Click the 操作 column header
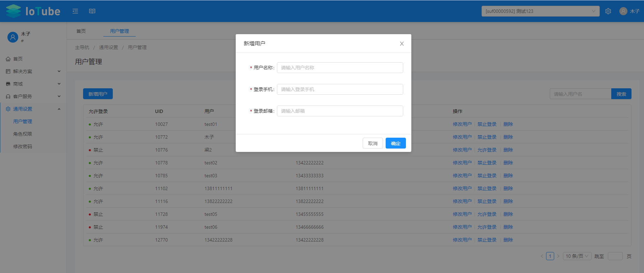 [x=458, y=111]
